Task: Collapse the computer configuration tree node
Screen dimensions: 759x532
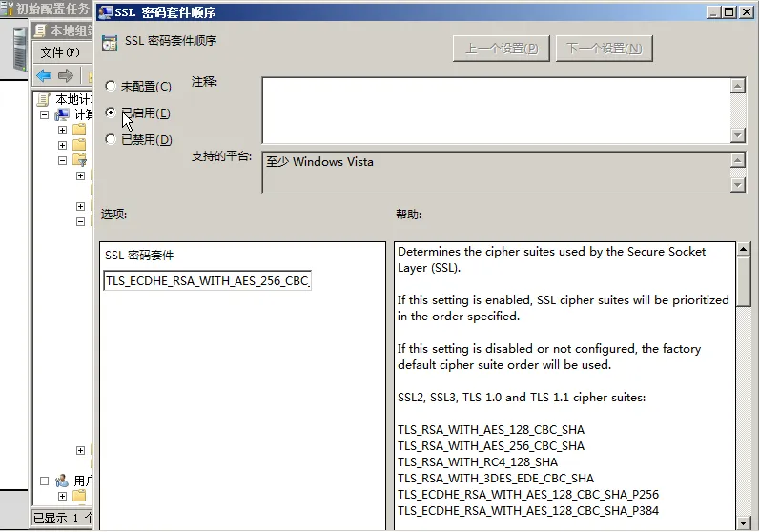Action: click(x=45, y=115)
